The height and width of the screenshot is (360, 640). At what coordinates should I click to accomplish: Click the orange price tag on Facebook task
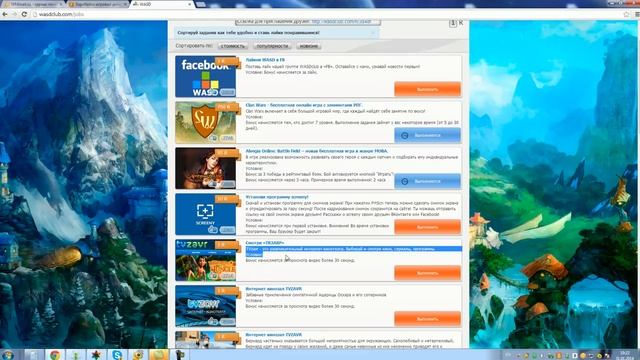[x=227, y=61]
